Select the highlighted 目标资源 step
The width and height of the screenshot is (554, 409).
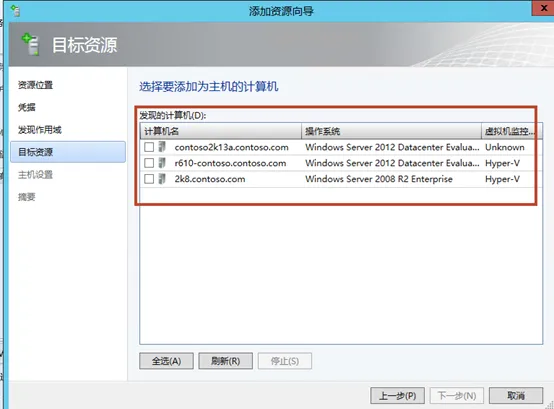(68, 152)
